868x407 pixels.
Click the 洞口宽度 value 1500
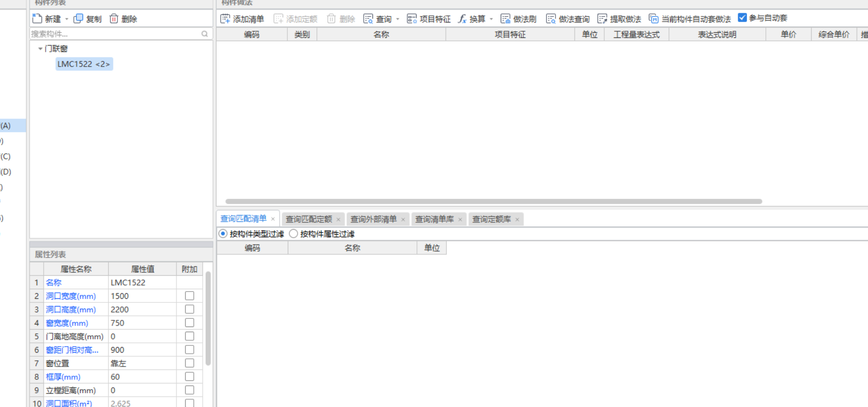tap(142, 296)
